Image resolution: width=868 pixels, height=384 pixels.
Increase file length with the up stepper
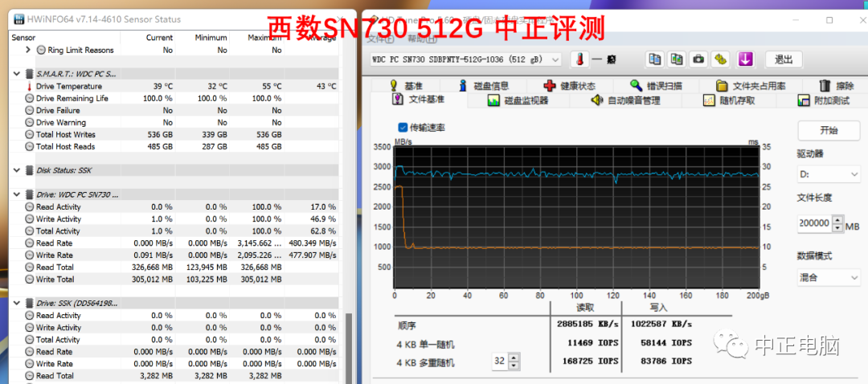tap(837, 219)
